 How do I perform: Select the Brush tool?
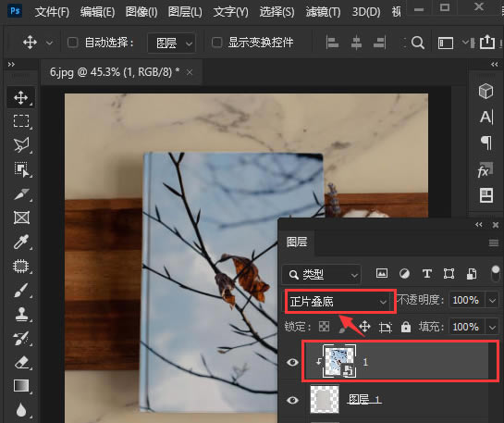(21, 290)
